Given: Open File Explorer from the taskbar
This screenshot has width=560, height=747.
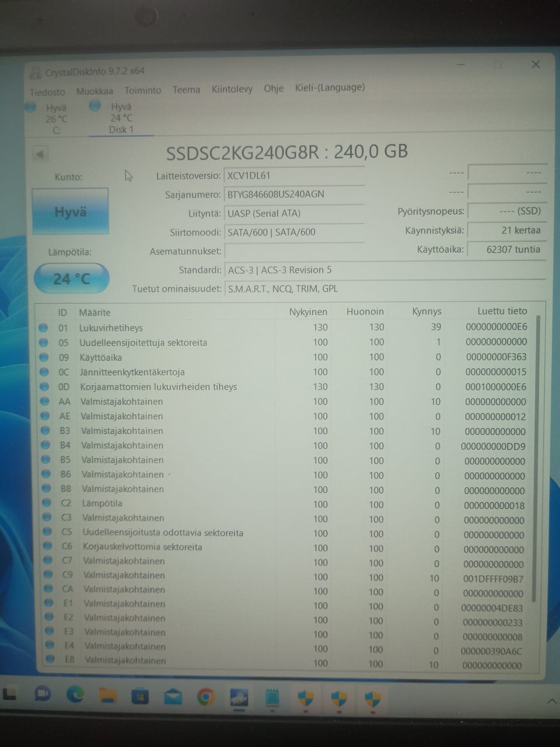Looking at the screenshot, I should [107, 696].
